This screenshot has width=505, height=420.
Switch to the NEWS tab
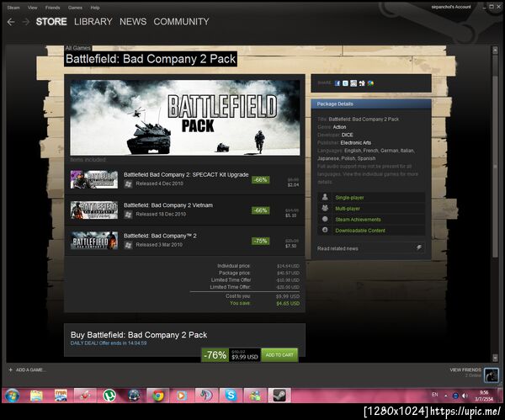click(x=133, y=22)
